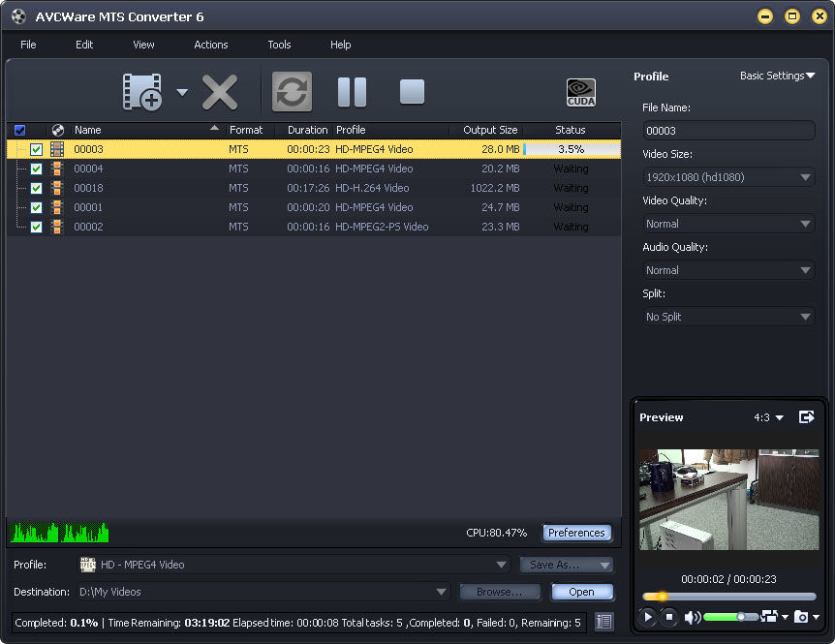Click the 3.5% progress bar for 00003

pos(572,149)
